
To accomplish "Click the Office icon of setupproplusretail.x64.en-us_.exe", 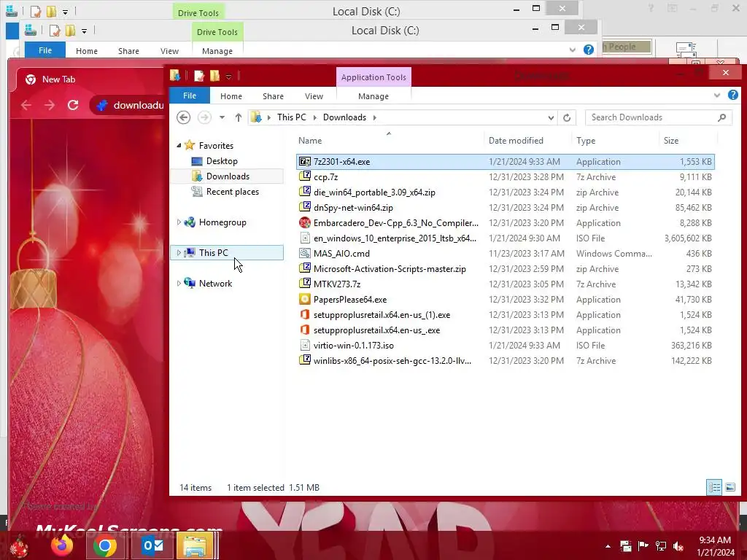I will click(x=304, y=330).
